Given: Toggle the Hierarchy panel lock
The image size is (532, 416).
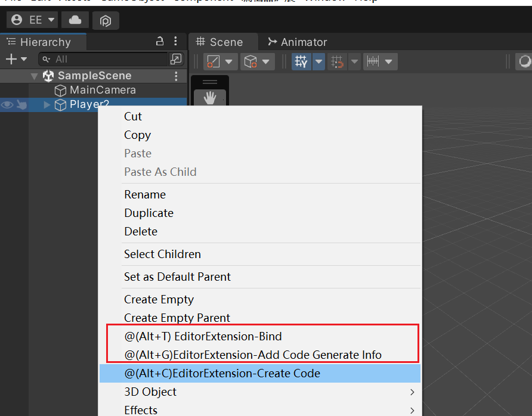Looking at the screenshot, I should pyautogui.click(x=159, y=41).
